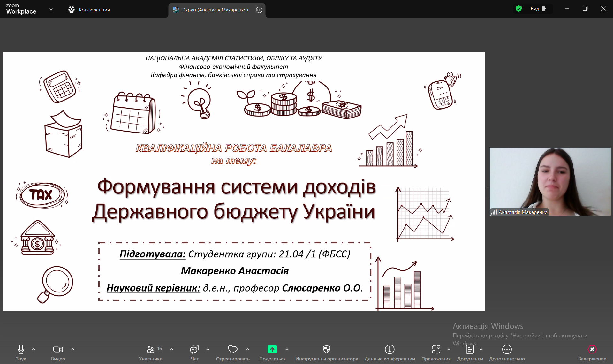Click the React heart icon
The image size is (613, 364).
232,349
